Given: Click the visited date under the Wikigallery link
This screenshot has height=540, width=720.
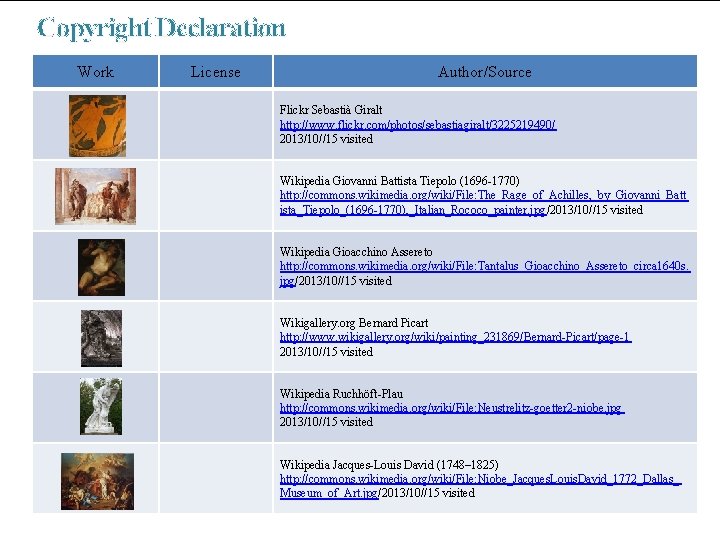Looking at the screenshot, I should [x=326, y=352].
